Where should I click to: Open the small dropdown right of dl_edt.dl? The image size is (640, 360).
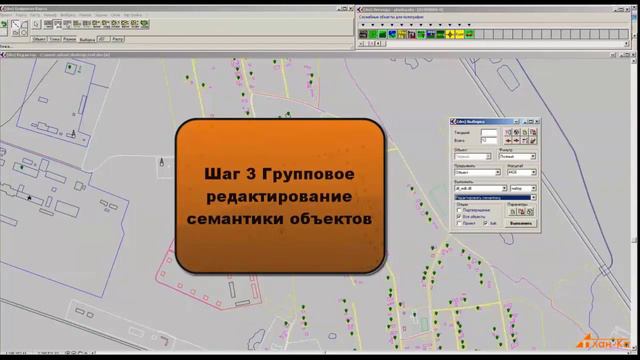click(x=523, y=188)
